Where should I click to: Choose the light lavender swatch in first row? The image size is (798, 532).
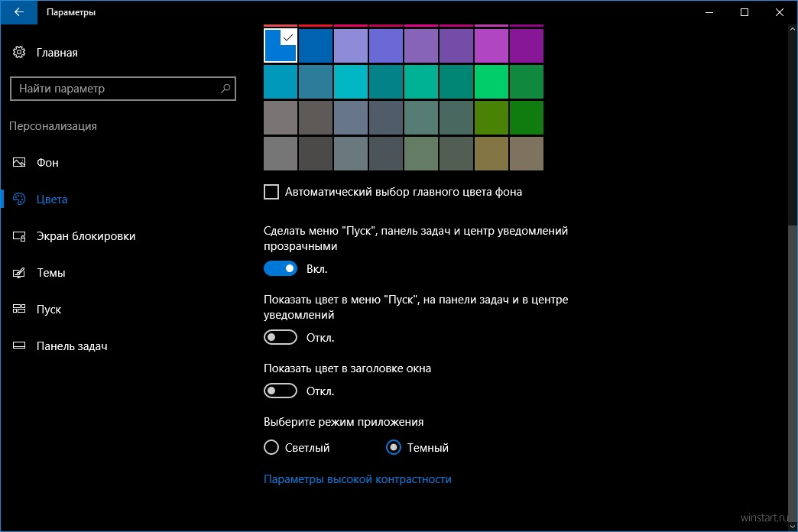pyautogui.click(x=351, y=45)
